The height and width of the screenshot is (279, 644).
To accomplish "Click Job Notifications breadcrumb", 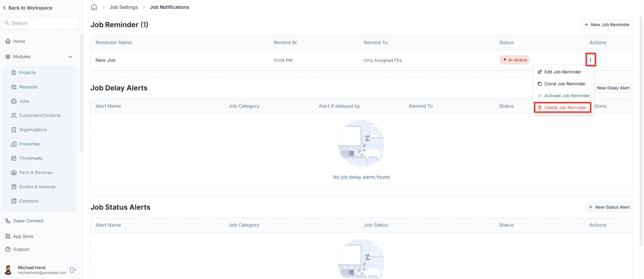I will 170,7.
